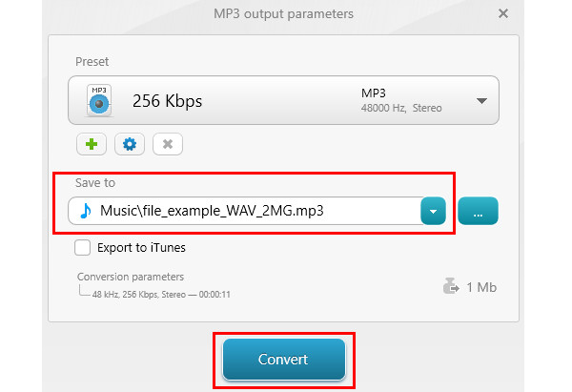Close the MP3 output parameters dialog
This screenshot has width=572, height=392.
pyautogui.click(x=503, y=14)
